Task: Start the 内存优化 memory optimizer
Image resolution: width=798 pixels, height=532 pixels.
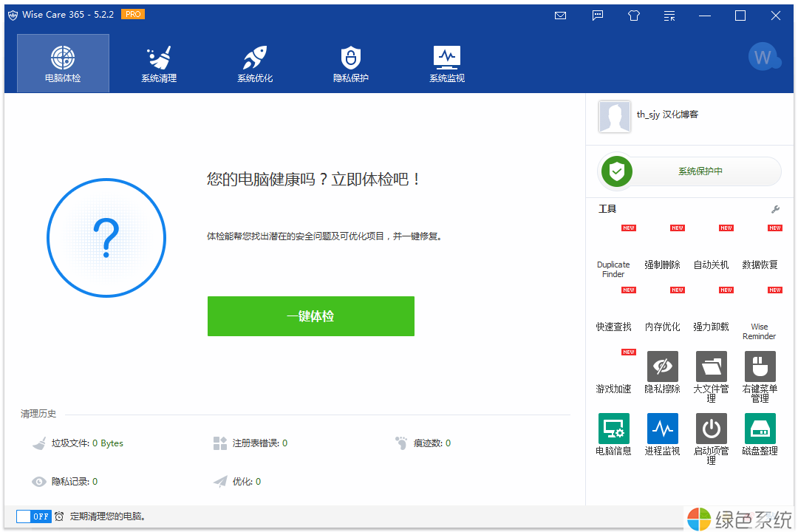Action: coord(662,318)
